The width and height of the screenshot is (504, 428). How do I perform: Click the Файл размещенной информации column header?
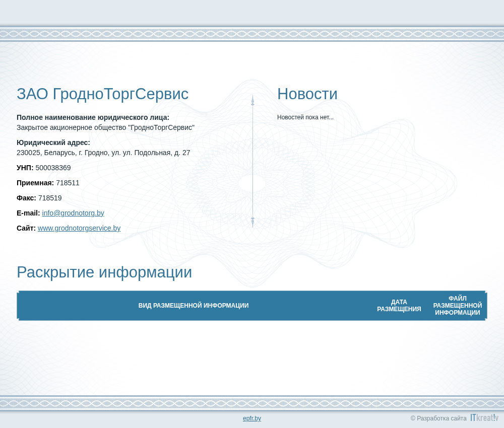458,306
